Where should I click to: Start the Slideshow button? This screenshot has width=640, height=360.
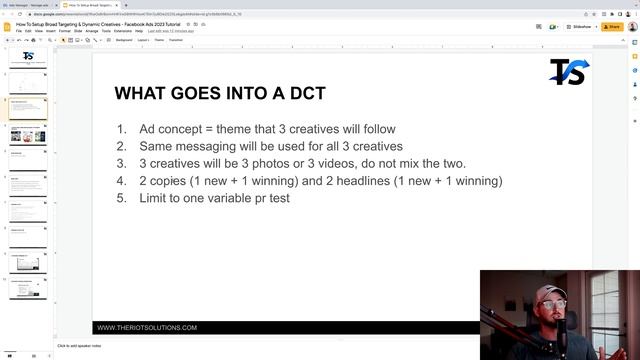click(x=579, y=27)
